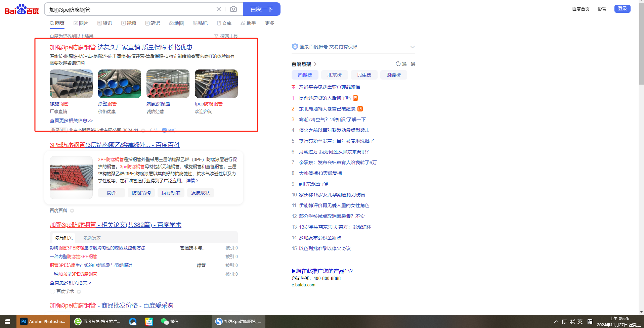This screenshot has height=328, width=644.
Task: Click the 涂塑钢管 link text
Action: (x=107, y=104)
